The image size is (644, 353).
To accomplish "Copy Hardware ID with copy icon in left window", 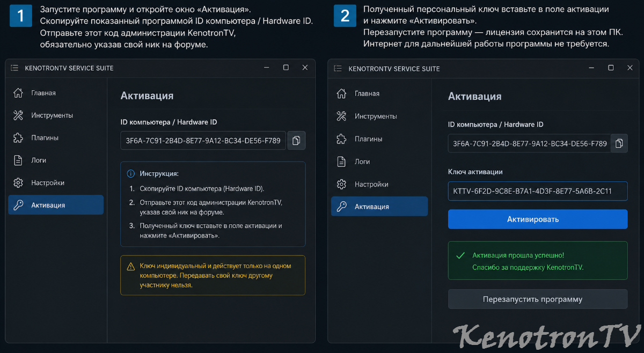I will [x=296, y=141].
